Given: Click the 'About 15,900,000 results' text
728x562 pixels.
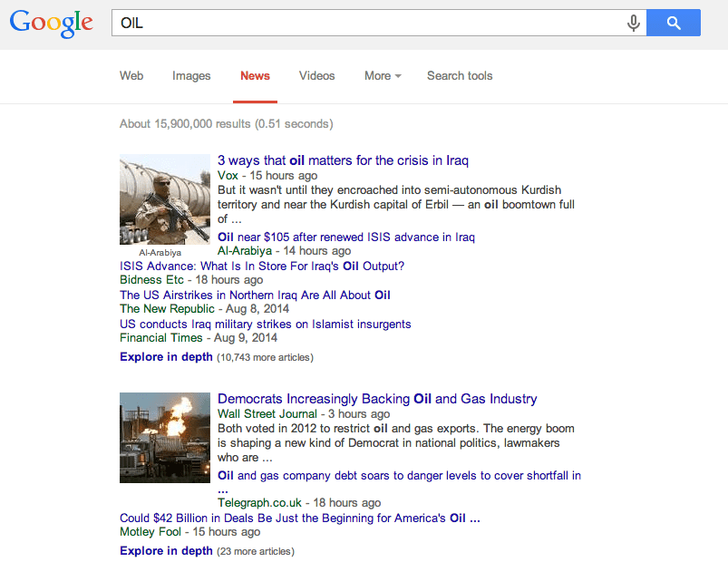Looking at the screenshot, I should 226,124.
